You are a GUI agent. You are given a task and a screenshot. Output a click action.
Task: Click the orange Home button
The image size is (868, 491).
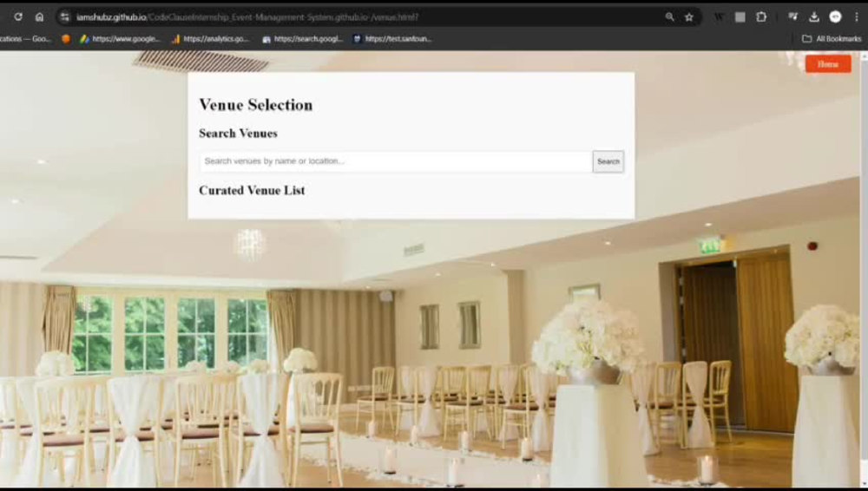coord(828,64)
